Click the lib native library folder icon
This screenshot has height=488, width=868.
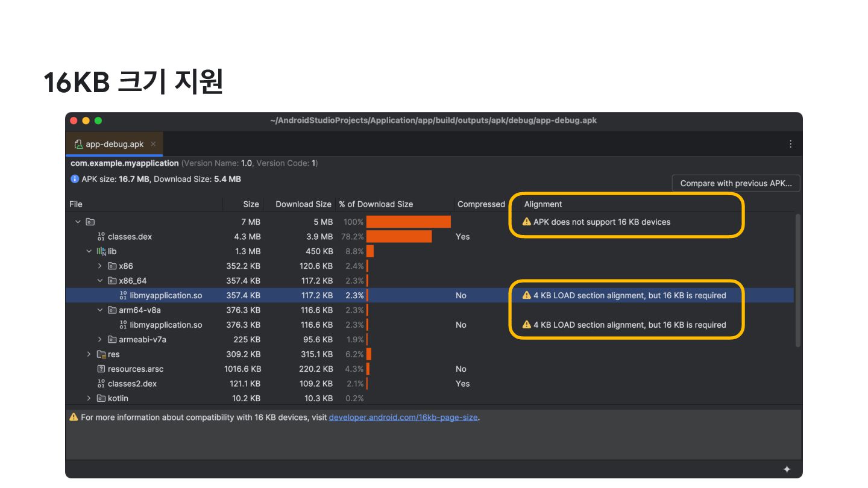pos(101,251)
